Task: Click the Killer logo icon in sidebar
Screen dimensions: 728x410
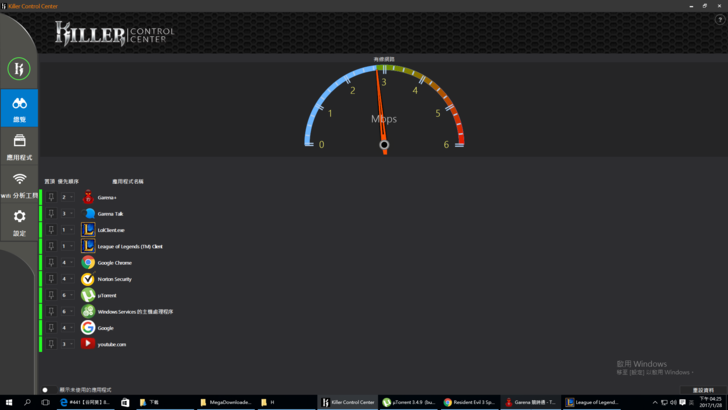Action: 19,69
